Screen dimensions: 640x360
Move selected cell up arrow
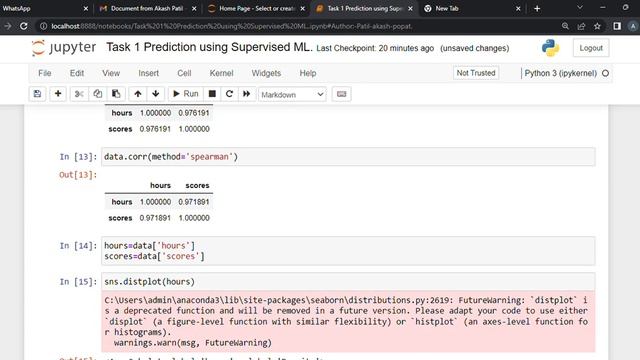point(138,94)
